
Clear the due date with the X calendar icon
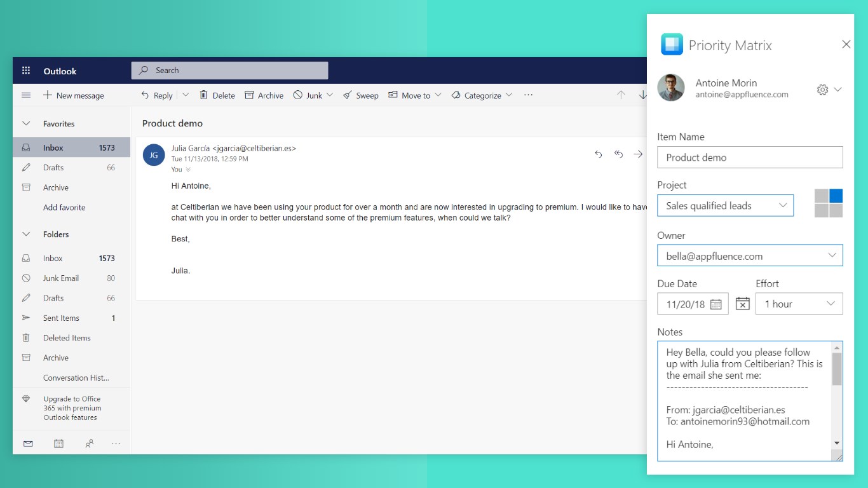(743, 304)
